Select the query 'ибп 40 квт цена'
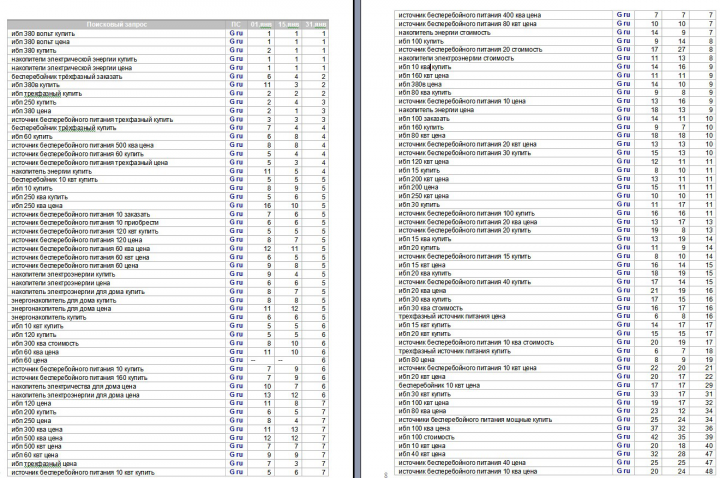The width and height of the screenshot is (720, 478). (x=422, y=454)
